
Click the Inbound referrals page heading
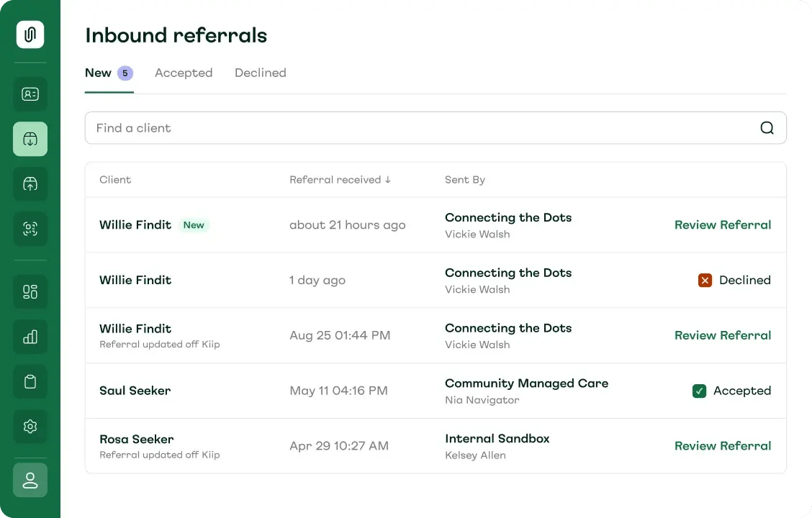click(x=176, y=35)
